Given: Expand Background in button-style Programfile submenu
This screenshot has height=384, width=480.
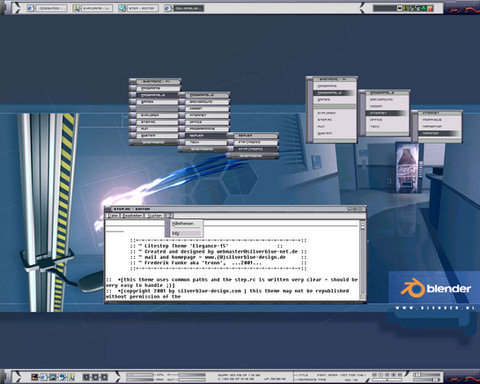Looking at the screenshot, I should [x=204, y=102].
